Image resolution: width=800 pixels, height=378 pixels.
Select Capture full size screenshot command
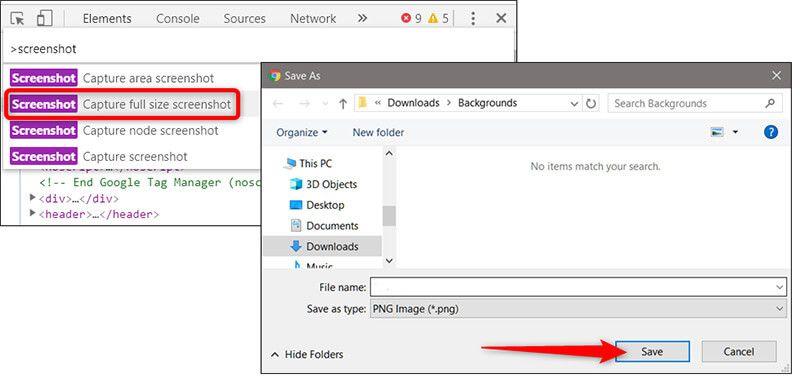pyautogui.click(x=121, y=105)
